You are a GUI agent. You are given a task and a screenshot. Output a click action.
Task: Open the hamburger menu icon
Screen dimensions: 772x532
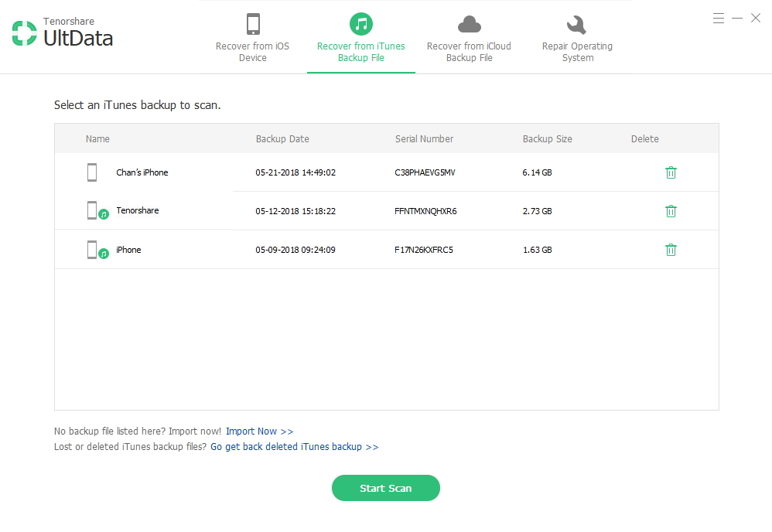[719, 19]
